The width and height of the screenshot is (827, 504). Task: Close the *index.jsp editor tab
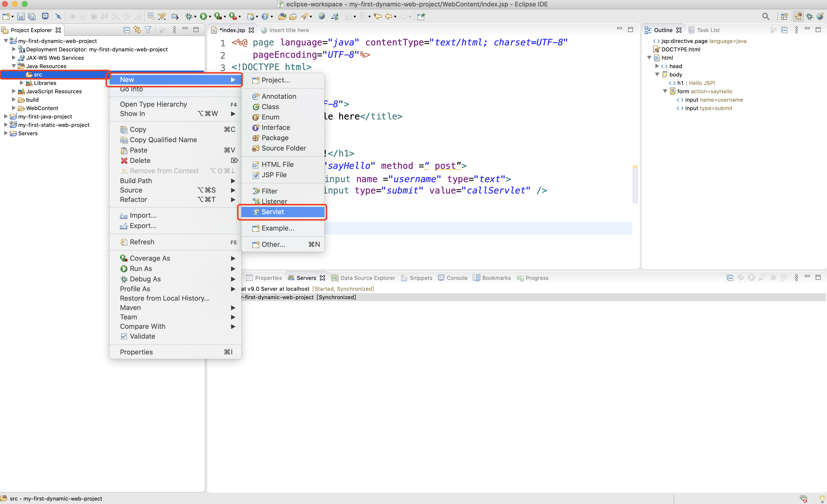[x=251, y=30]
